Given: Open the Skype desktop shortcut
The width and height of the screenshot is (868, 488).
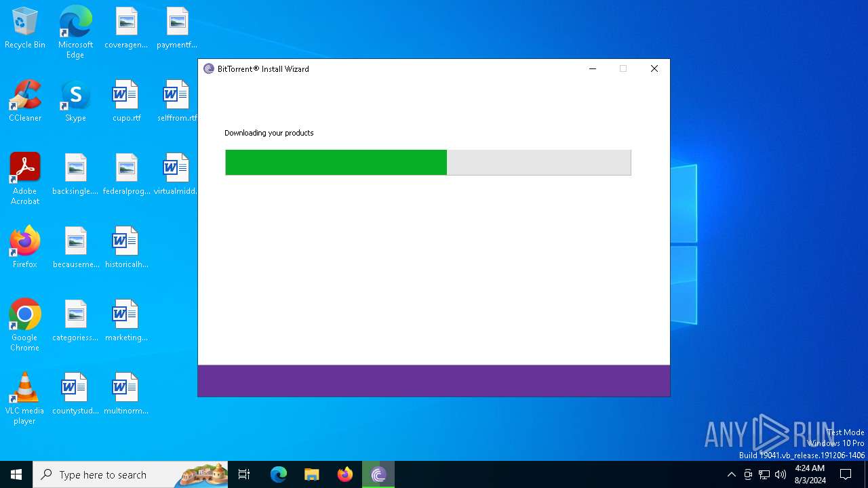Looking at the screenshot, I should [75, 102].
